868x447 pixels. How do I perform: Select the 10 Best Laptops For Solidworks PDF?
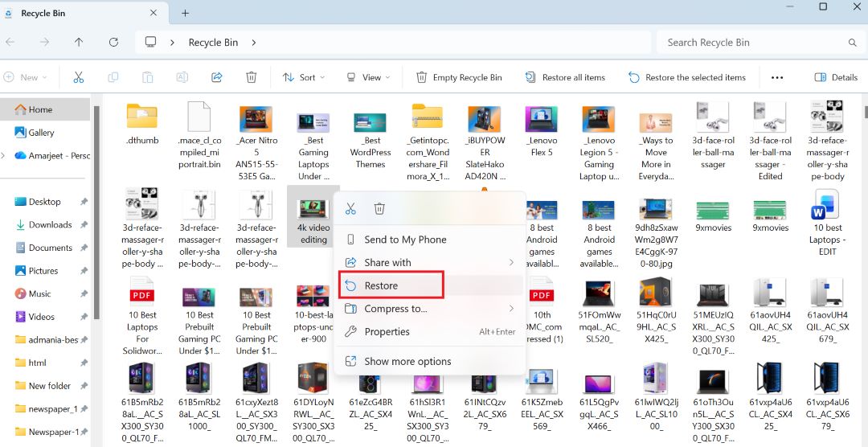tap(142, 316)
